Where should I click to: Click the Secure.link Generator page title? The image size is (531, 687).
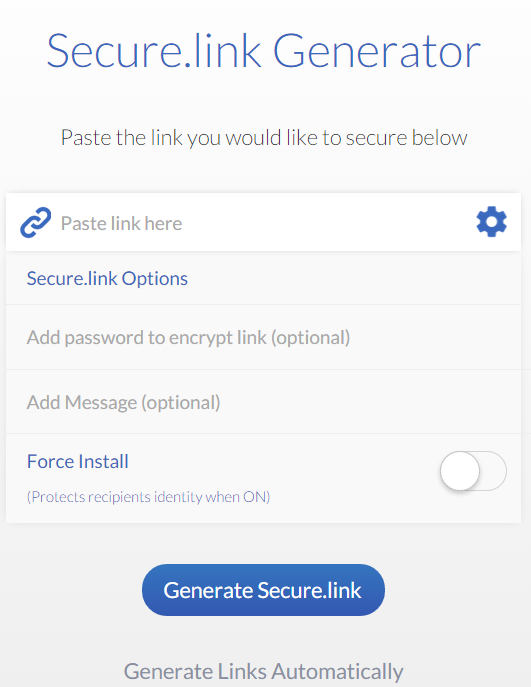coord(264,52)
